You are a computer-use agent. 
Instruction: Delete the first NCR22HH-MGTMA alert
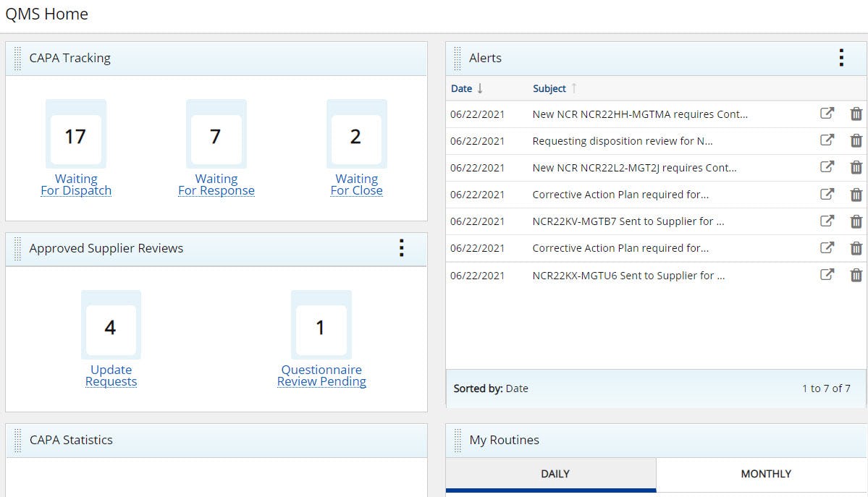coord(856,114)
